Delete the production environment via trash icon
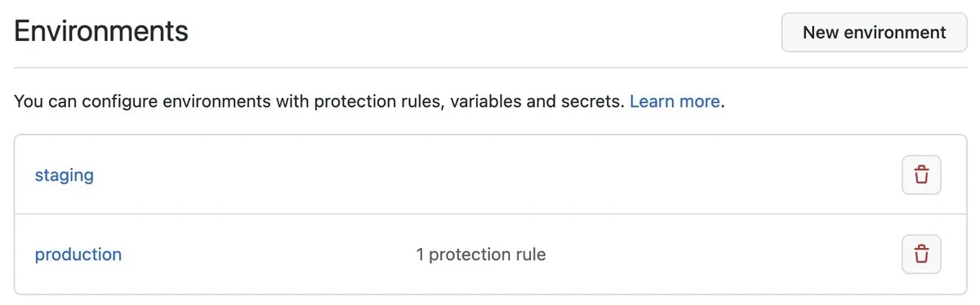The image size is (980, 305). tap(921, 254)
